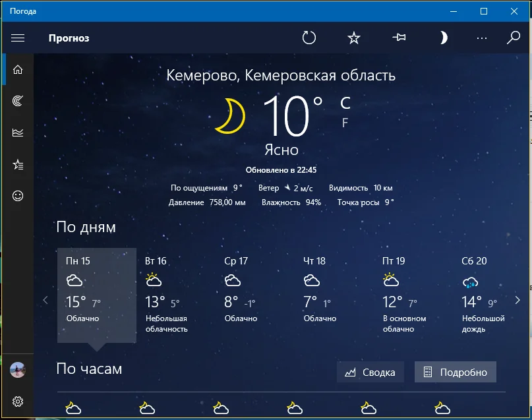The image size is (532, 420).
Task: Select Celsius as the temperature unit
Action: click(345, 102)
